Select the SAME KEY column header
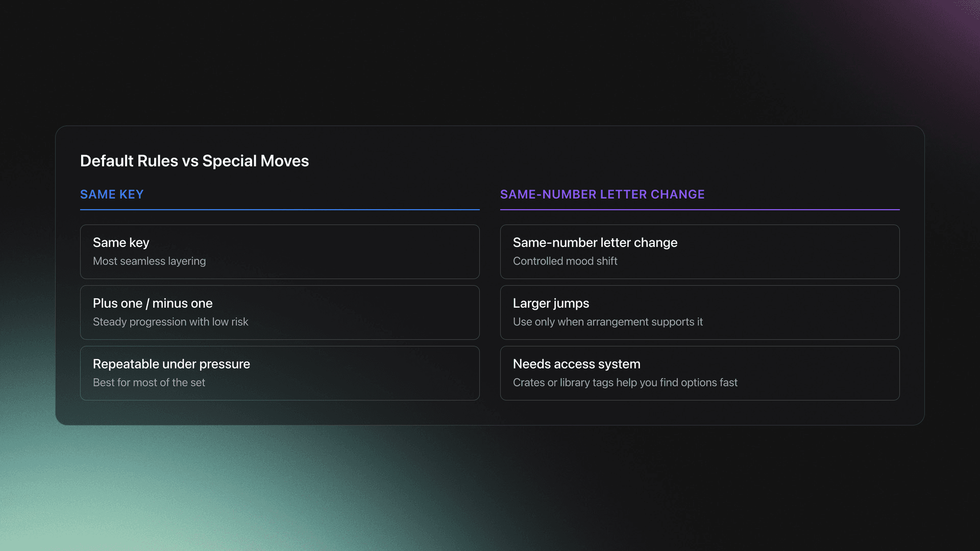The image size is (980, 551). (111, 194)
